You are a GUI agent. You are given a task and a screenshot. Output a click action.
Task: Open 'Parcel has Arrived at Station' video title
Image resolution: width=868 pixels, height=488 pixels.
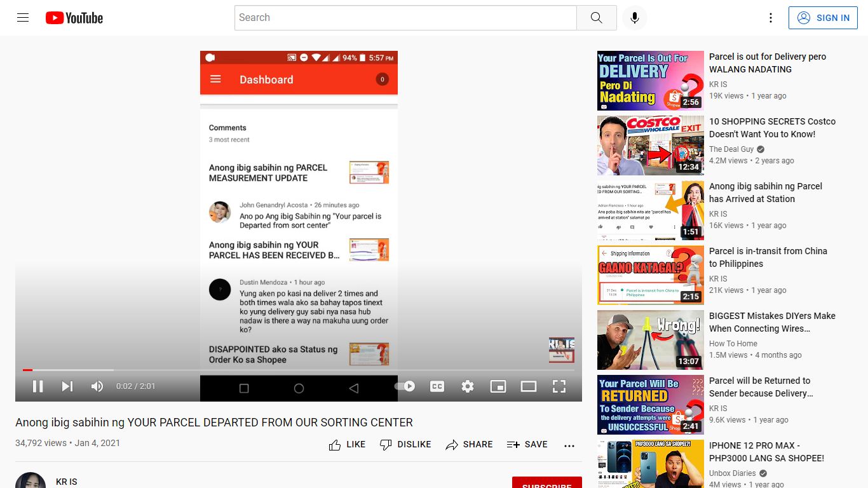(766, 193)
